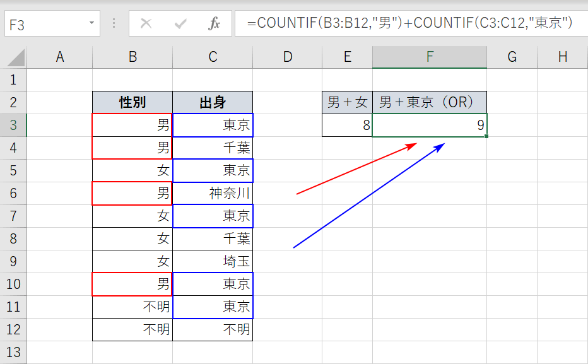Click the 性別 header cell

[x=132, y=102]
